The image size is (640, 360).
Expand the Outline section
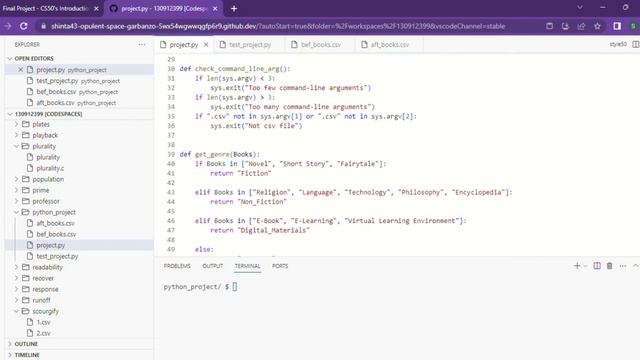(10, 344)
